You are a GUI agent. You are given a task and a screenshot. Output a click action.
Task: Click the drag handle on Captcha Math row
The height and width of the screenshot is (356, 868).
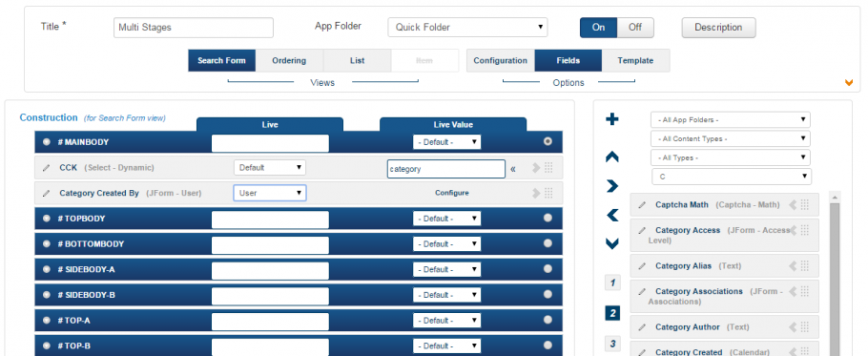tap(805, 205)
